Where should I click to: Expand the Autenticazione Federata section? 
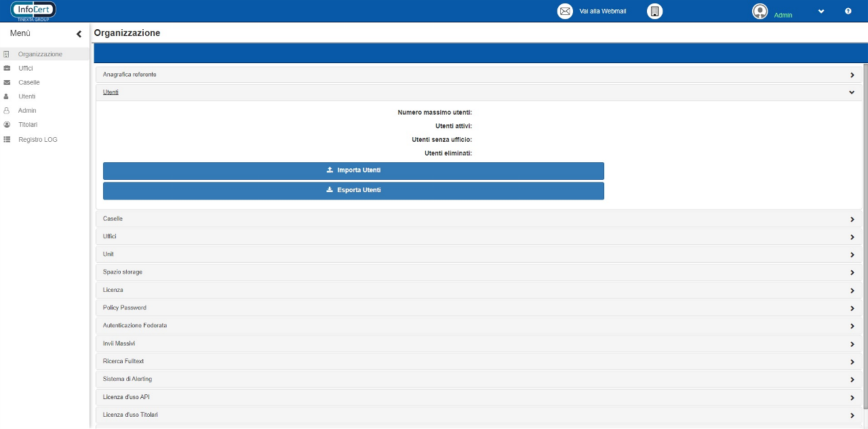pyautogui.click(x=852, y=326)
